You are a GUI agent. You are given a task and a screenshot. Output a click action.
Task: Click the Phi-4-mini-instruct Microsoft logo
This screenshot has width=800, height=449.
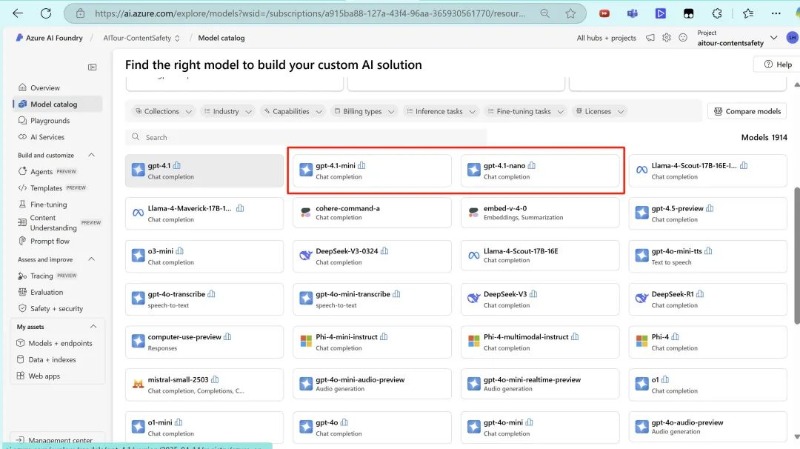(306, 341)
